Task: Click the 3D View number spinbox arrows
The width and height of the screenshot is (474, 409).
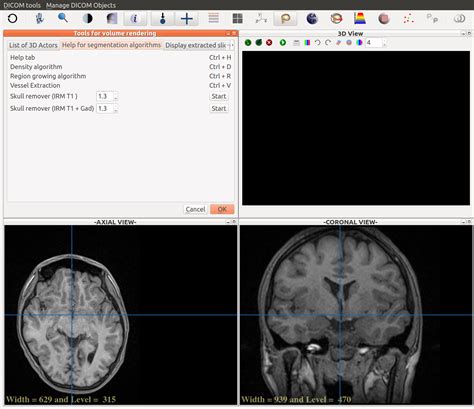Action: tap(385, 43)
